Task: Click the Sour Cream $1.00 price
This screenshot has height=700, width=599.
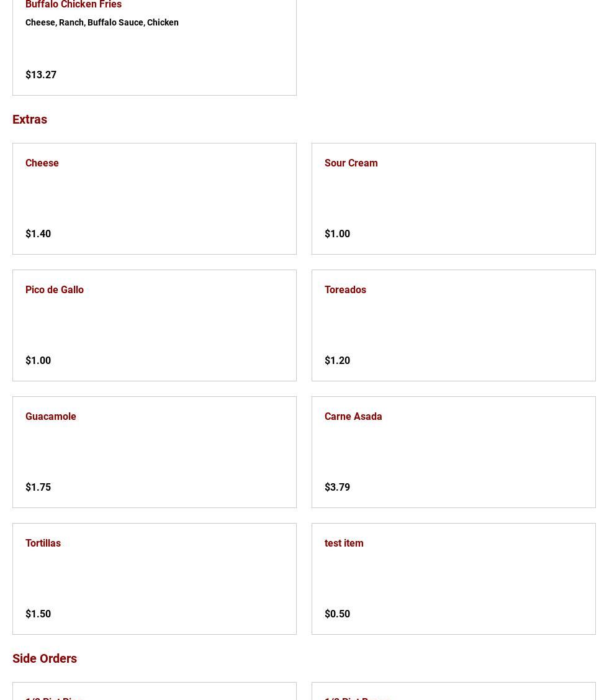Action: [337, 234]
